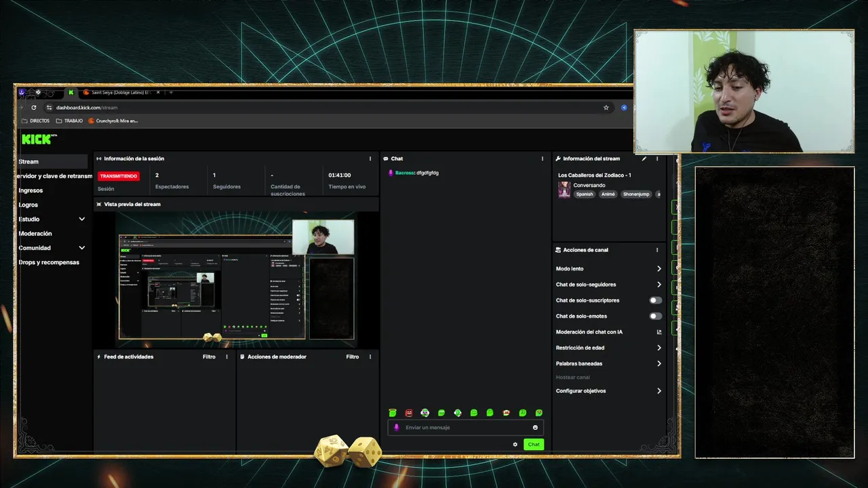Click the Conversando category text
The height and width of the screenshot is (488, 868).
click(589, 185)
